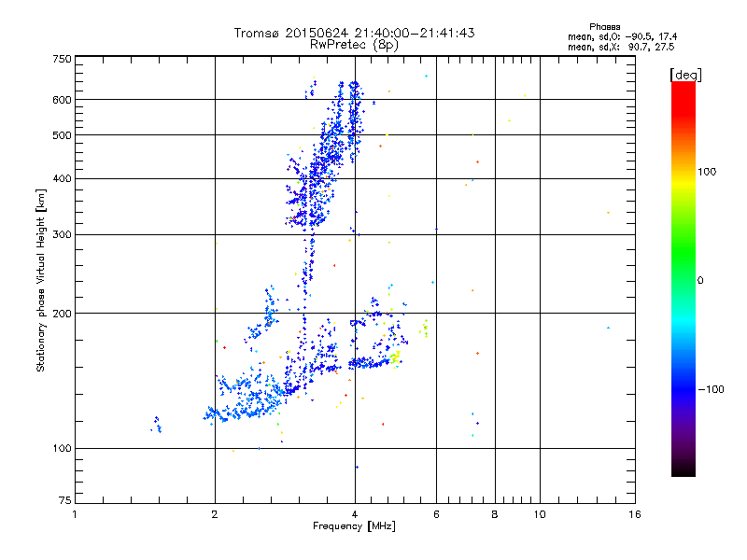The width and height of the screenshot is (747, 560).
Task: Click the x-axis tick label "10"
Action: tap(540, 514)
